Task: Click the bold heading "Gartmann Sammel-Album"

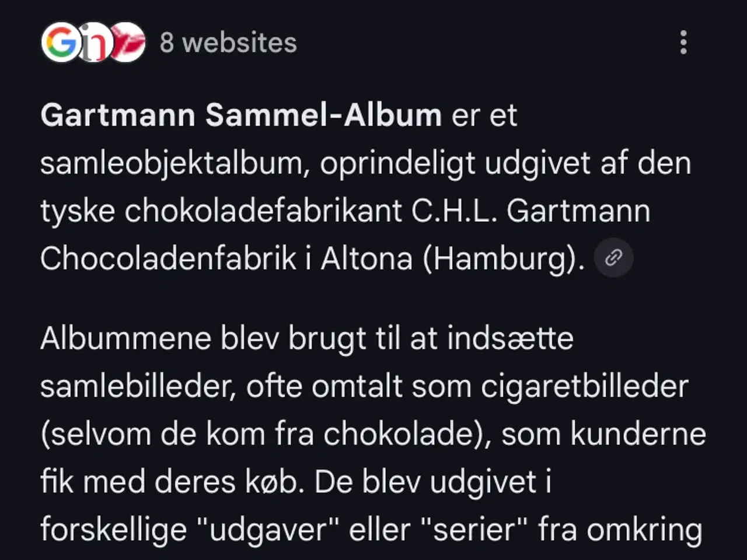Action: [x=240, y=115]
